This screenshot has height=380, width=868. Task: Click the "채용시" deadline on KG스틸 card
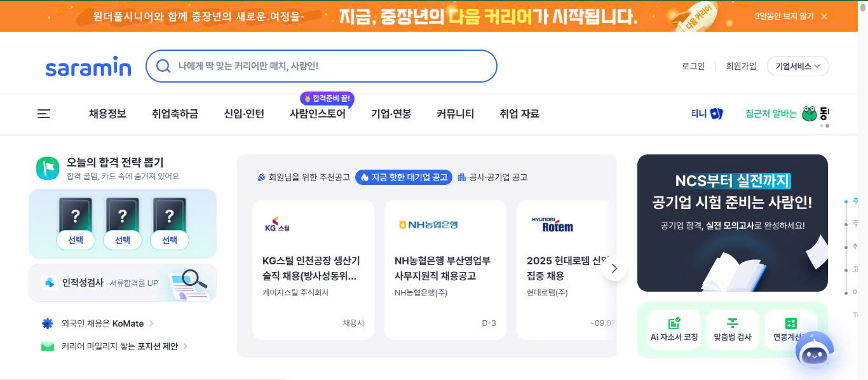click(353, 323)
